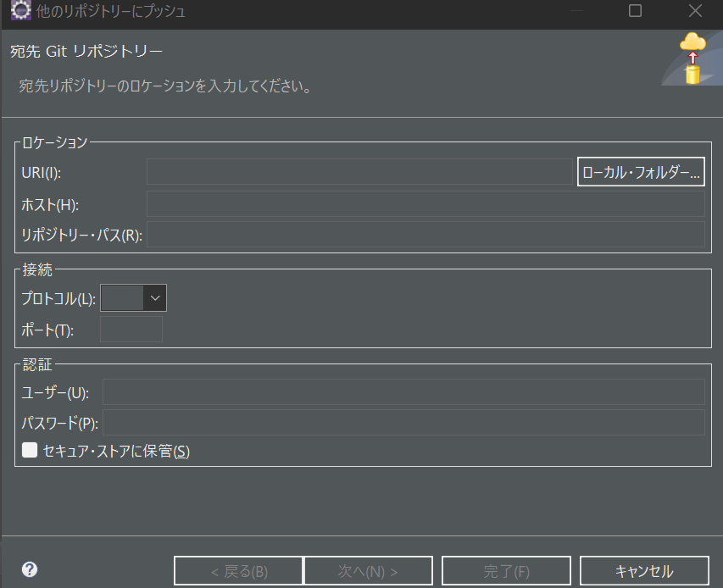The height and width of the screenshot is (588, 723).
Task: Open the protocol selection combo box
Action: [133, 297]
